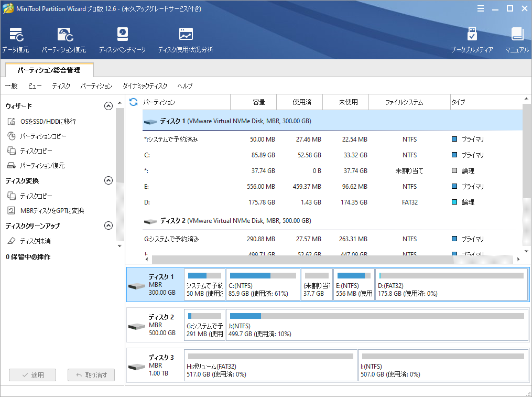This screenshot has height=397, width=532.
Task: Open ディスクベンチマーク tool
Action: 122,40
